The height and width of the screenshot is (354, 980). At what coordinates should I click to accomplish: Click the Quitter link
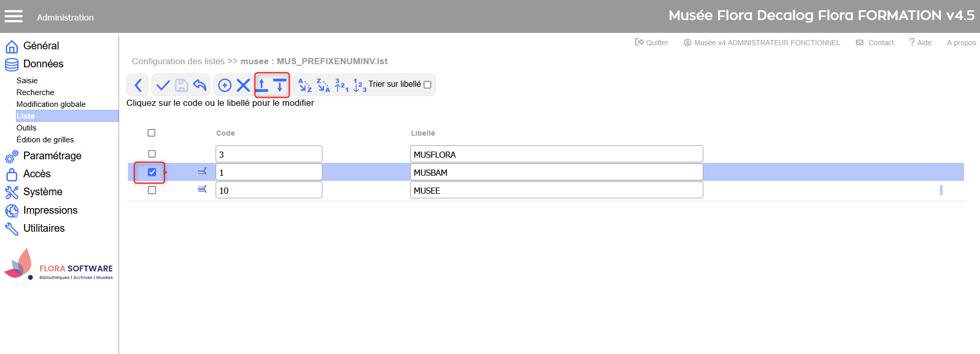pyautogui.click(x=652, y=43)
